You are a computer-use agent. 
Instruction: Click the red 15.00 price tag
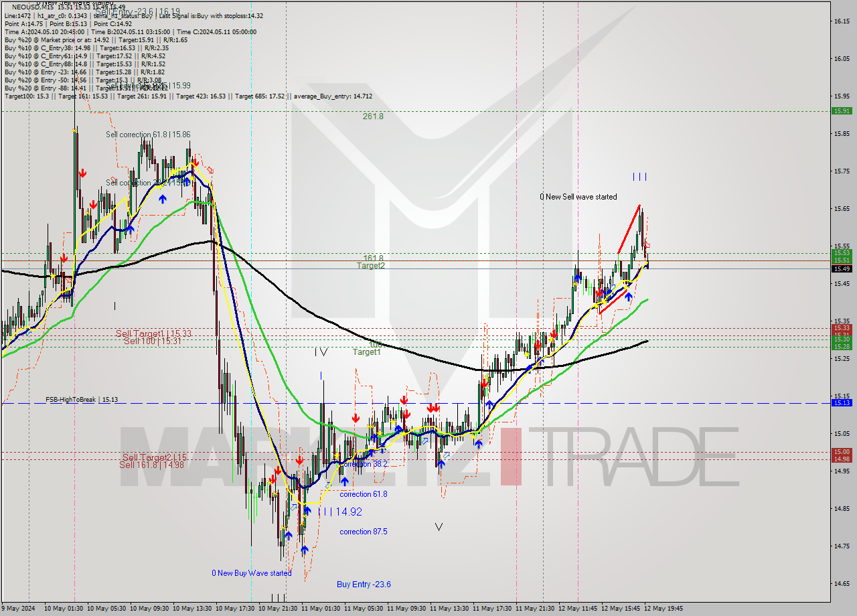[842, 452]
